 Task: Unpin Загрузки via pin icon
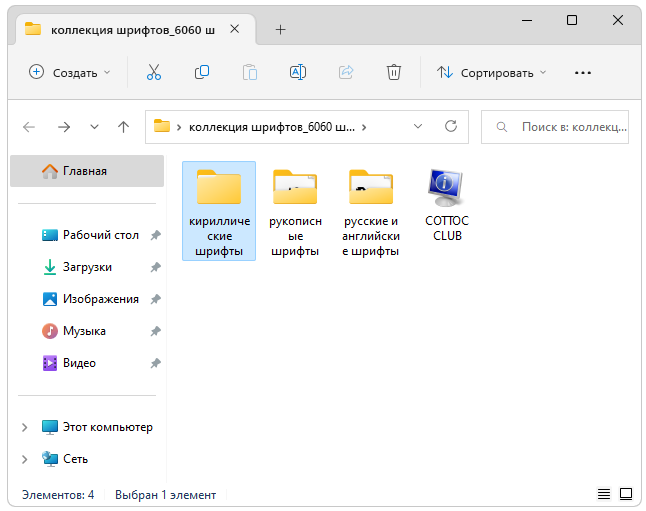155,267
